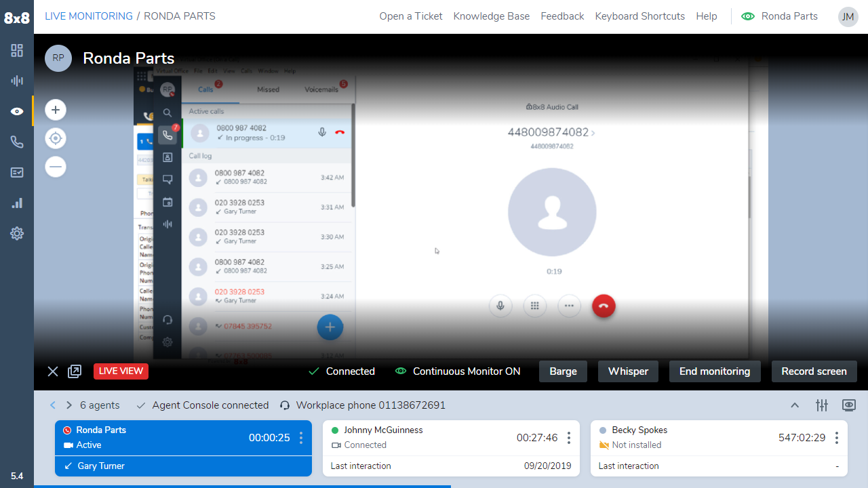
Task: Go to next agents page arrow
Action: [68, 405]
